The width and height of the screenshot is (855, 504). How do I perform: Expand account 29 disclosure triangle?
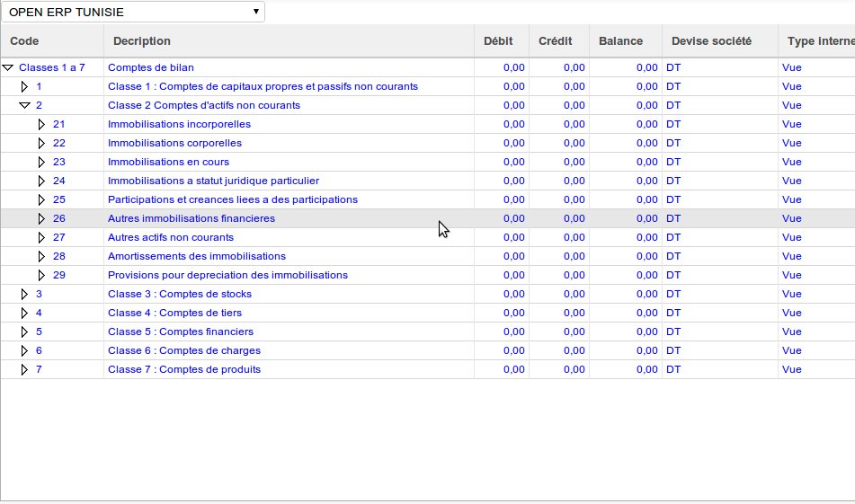click(41, 275)
